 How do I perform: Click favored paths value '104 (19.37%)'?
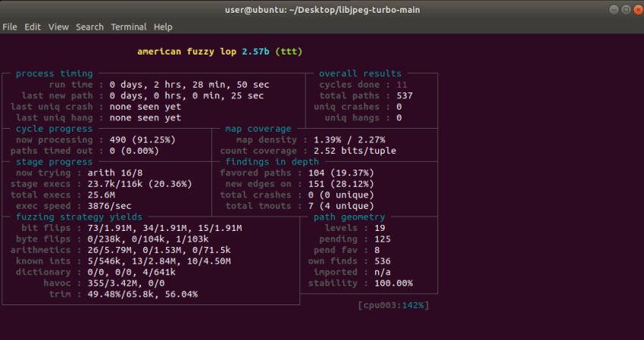(341, 173)
